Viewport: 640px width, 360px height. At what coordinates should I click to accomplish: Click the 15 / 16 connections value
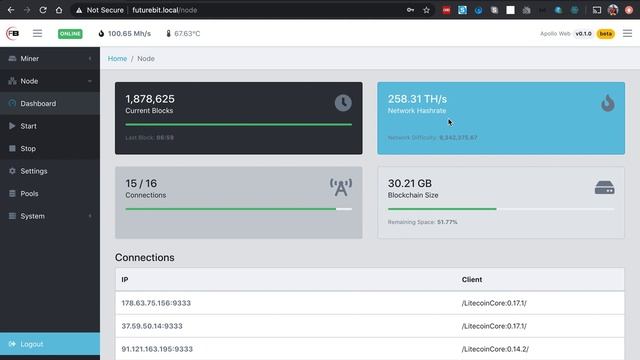(141, 183)
